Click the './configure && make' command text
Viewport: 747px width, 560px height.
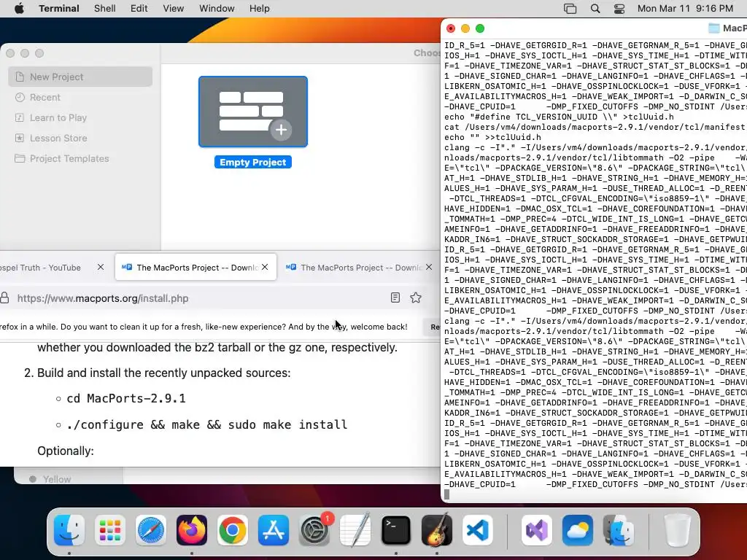(206, 424)
